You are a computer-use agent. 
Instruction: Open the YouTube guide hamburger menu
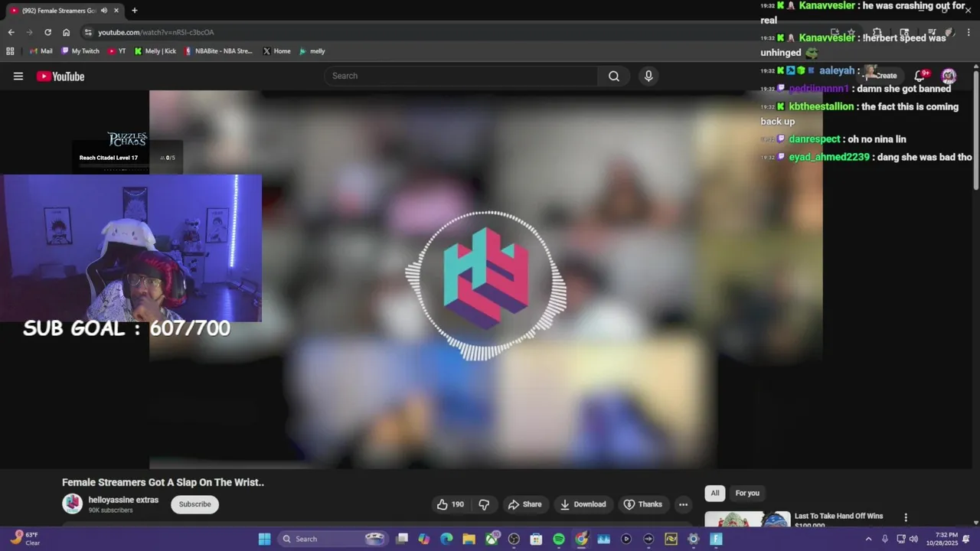tap(18, 76)
